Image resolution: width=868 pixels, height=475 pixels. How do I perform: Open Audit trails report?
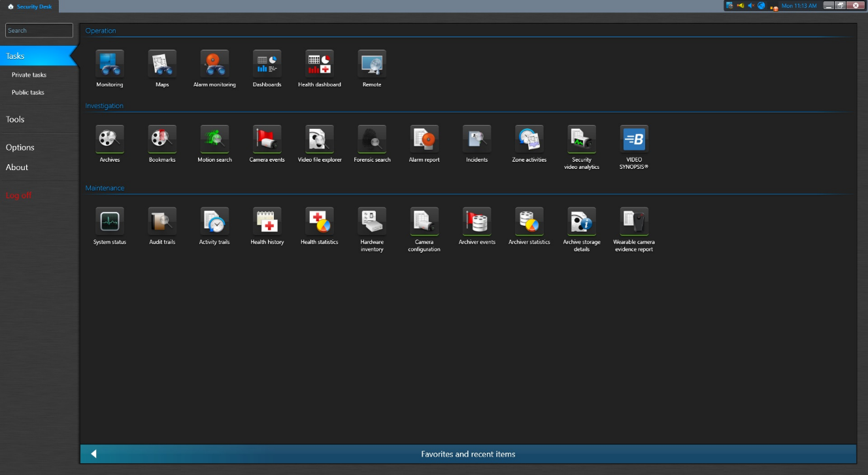click(162, 226)
